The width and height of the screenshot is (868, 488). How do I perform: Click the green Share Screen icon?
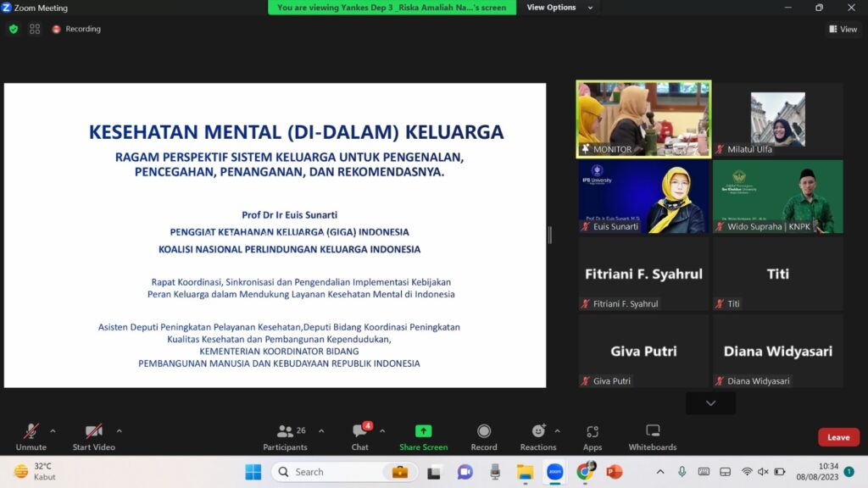click(423, 431)
